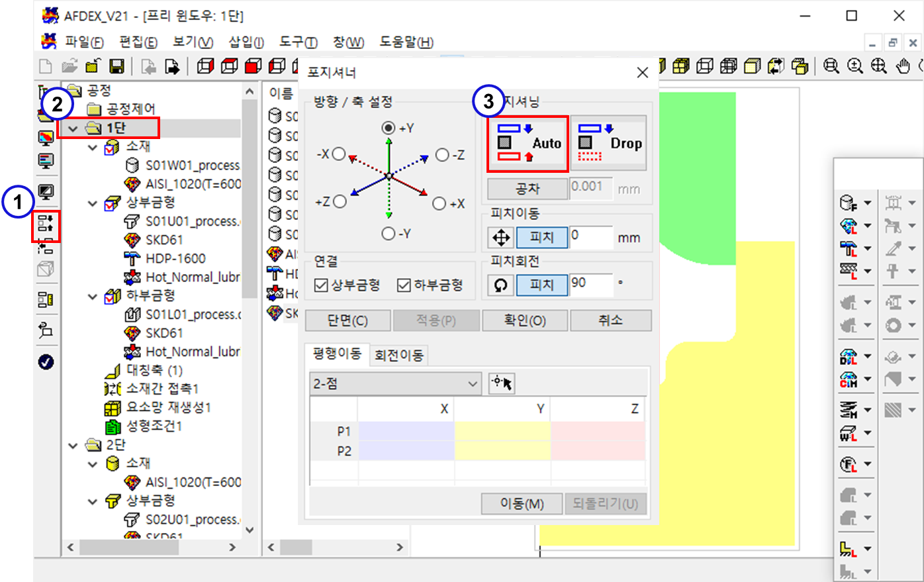This screenshot has height=582, width=924.
Task: Click the point picker cursor icon
Action: tap(502, 383)
